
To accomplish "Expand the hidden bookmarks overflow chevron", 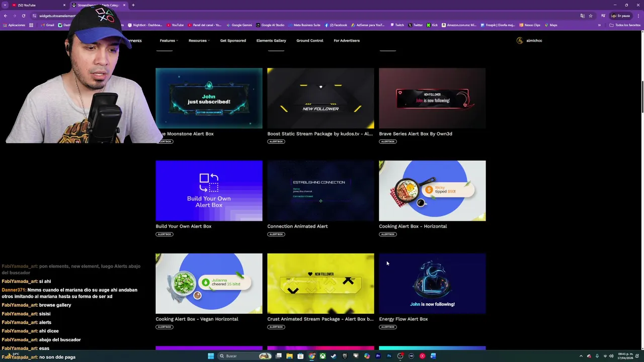I will click(599, 25).
